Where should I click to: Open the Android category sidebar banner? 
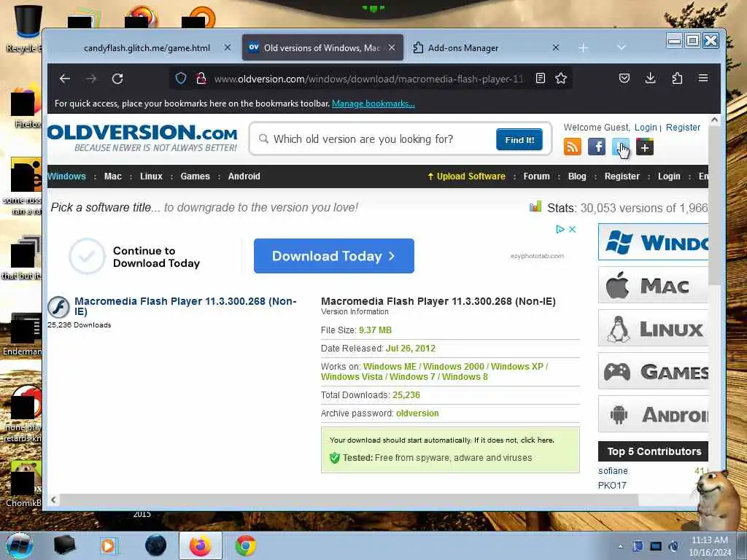[x=653, y=414]
